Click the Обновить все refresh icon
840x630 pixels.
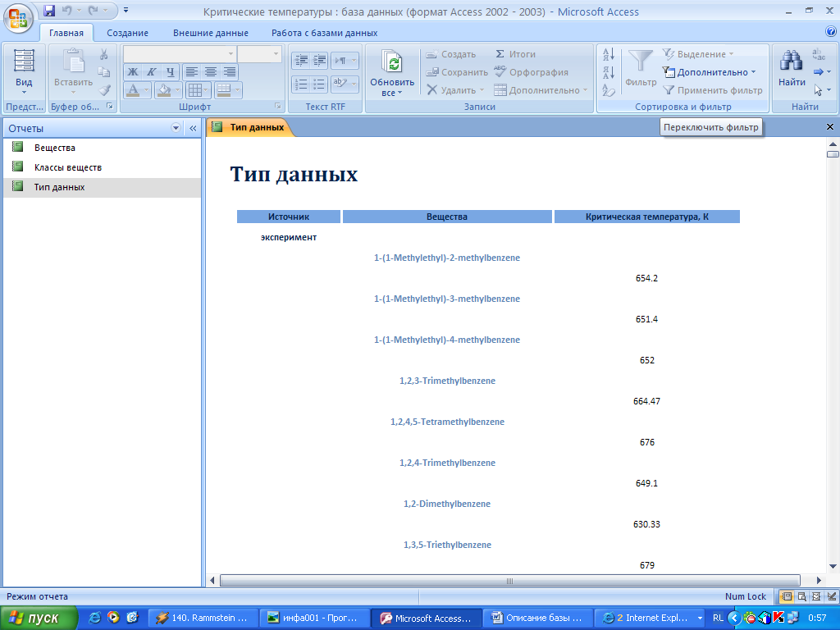pos(391,60)
